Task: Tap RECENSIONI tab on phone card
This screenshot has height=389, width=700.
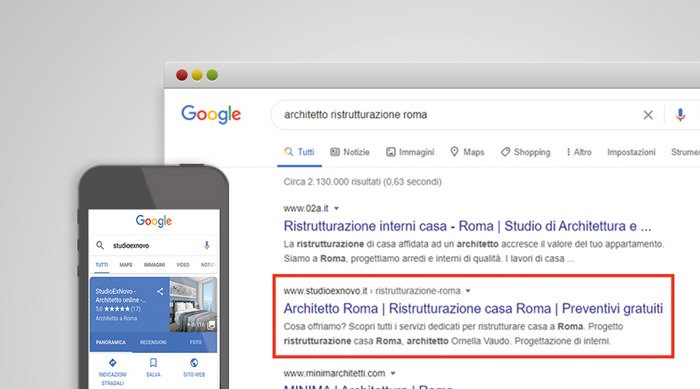Action: [153, 342]
